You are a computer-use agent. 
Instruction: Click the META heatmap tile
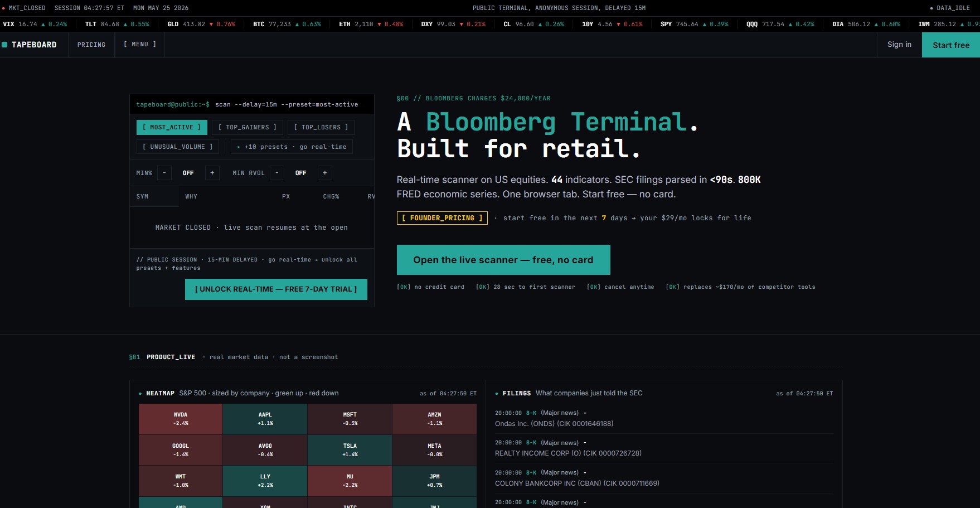435,450
